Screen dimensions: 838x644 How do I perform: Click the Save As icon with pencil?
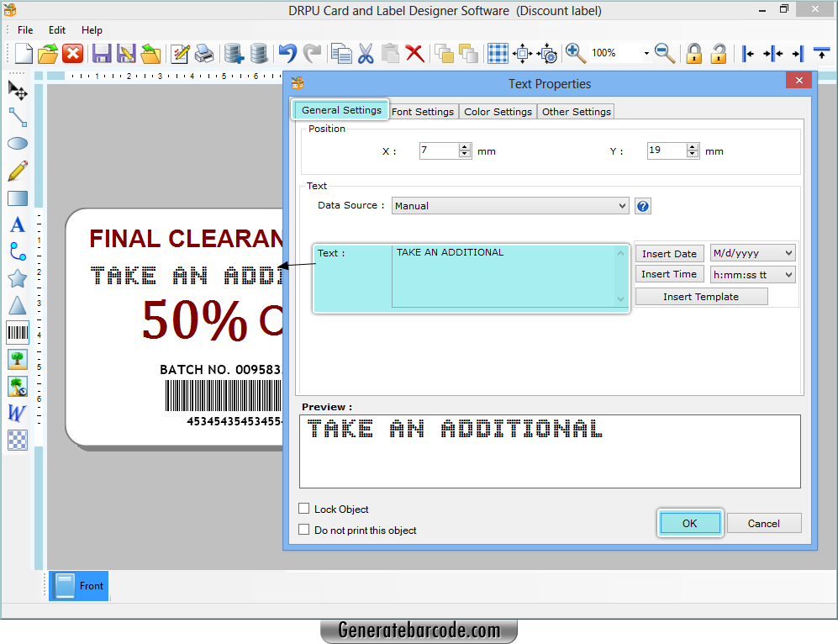[126, 54]
